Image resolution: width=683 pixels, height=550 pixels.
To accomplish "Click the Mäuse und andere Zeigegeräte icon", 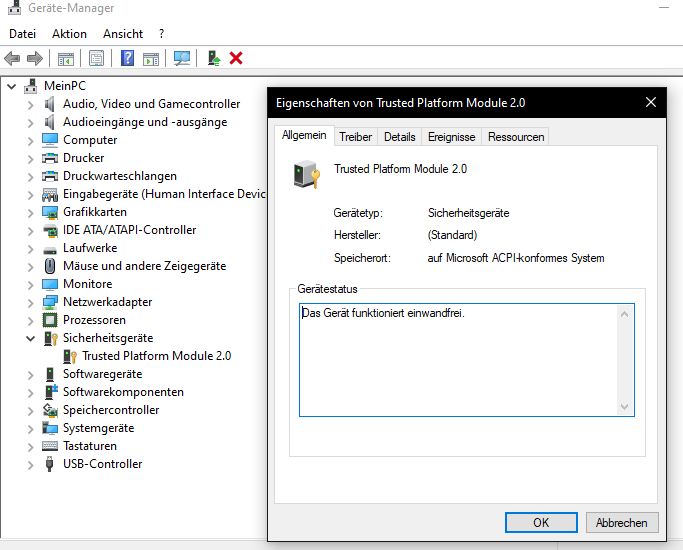I will pyautogui.click(x=50, y=266).
